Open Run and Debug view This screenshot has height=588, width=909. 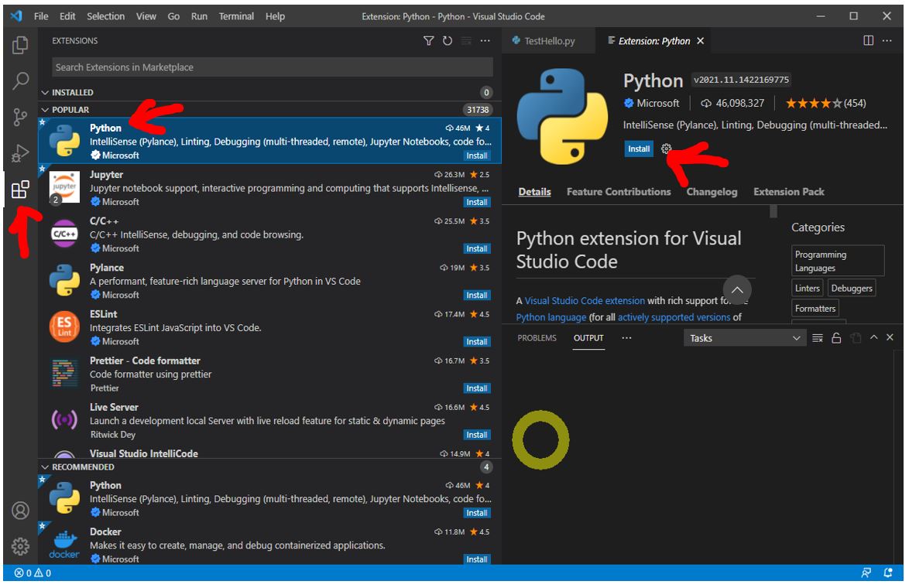[20, 153]
